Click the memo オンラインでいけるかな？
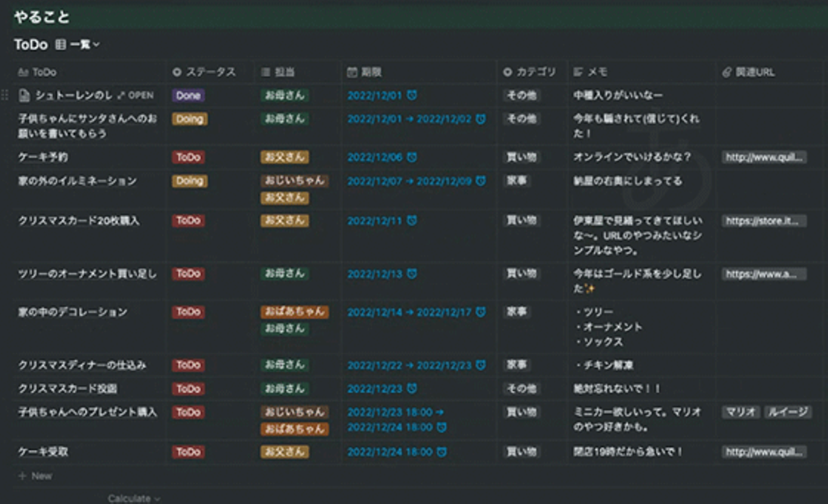The width and height of the screenshot is (828, 504). 632,157
